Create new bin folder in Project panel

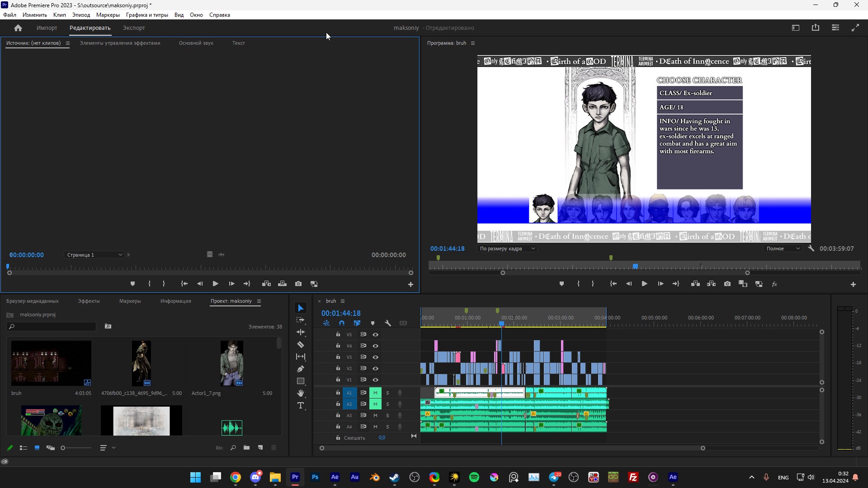(x=246, y=448)
